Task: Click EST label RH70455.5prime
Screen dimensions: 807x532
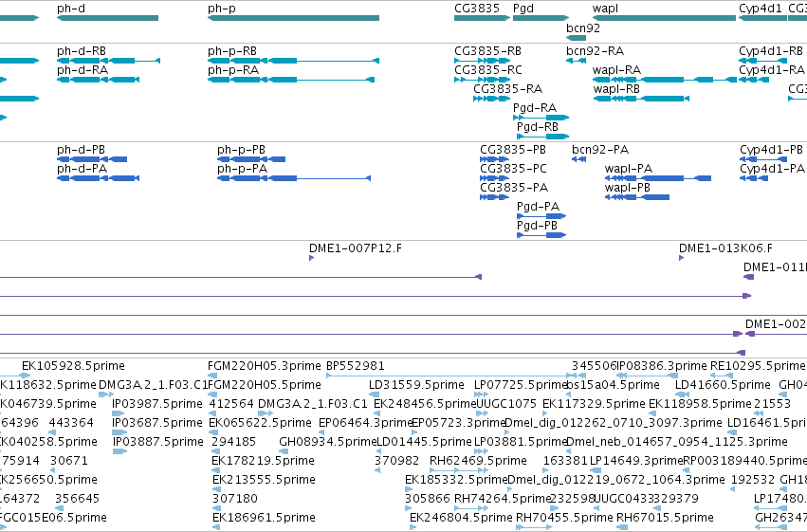Action: [564, 518]
